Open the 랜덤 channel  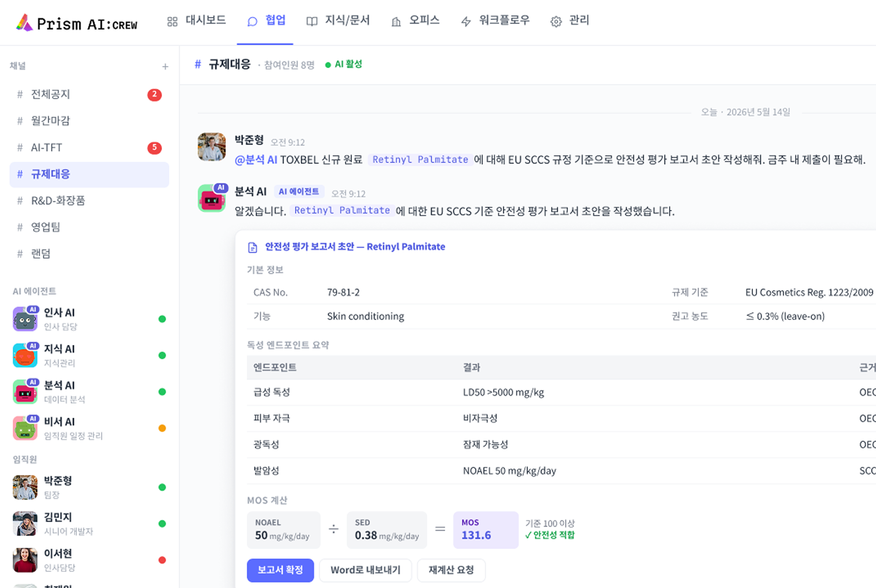click(90, 253)
